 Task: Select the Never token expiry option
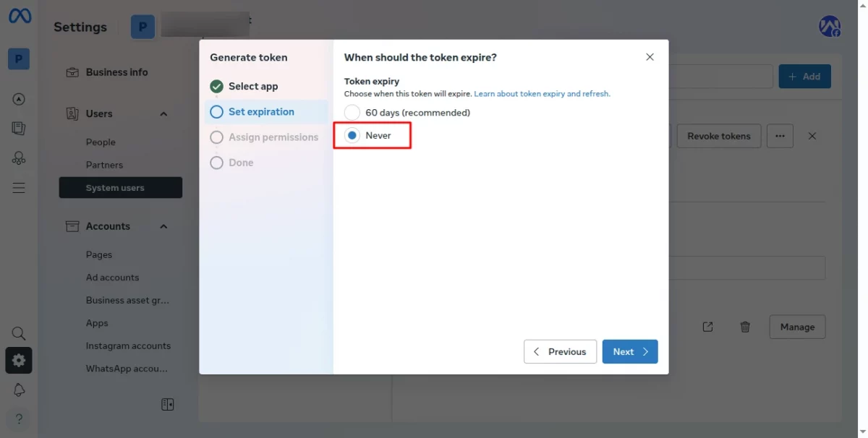tap(352, 135)
